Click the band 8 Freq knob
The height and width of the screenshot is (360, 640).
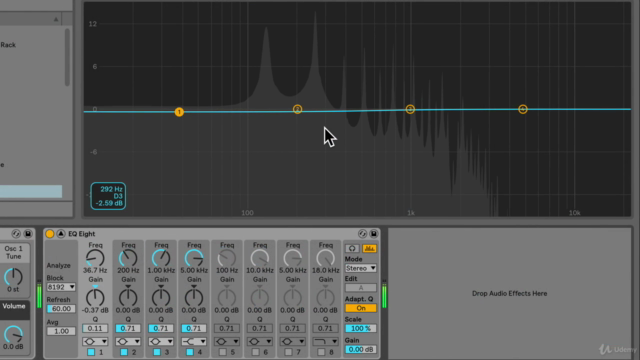(x=326, y=258)
